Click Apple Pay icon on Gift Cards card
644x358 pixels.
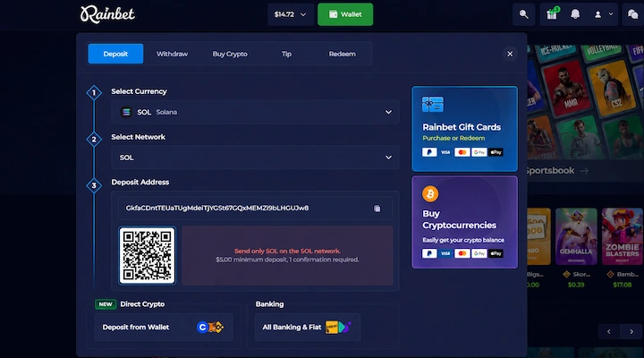(x=496, y=152)
